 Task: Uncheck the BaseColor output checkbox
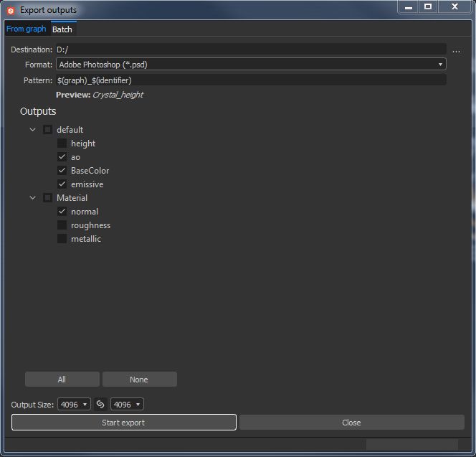pyautogui.click(x=62, y=171)
